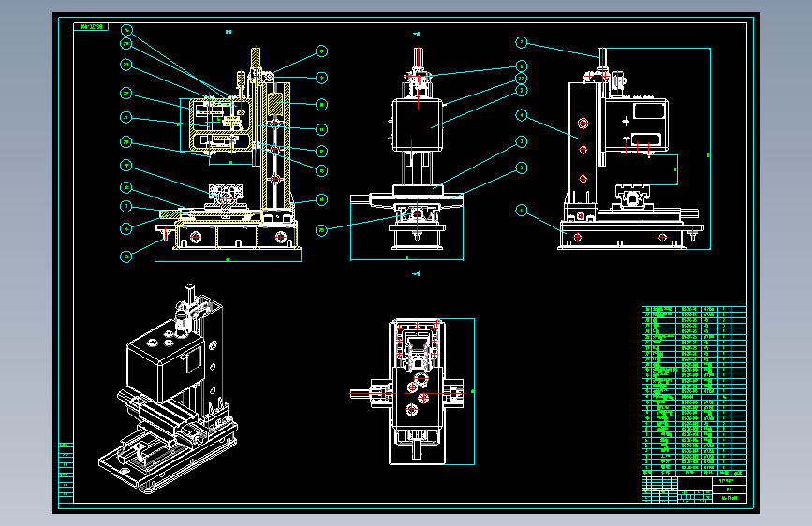This screenshot has width=812, height=526.
Task: Select part balloon 8 in section view
Action: tap(321, 51)
